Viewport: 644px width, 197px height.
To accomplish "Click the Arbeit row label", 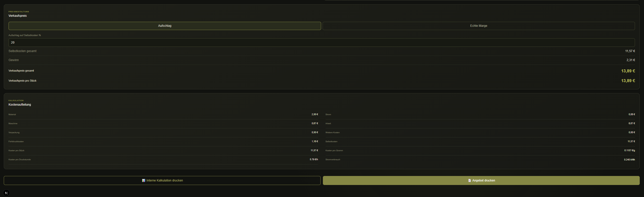I will tap(328, 123).
